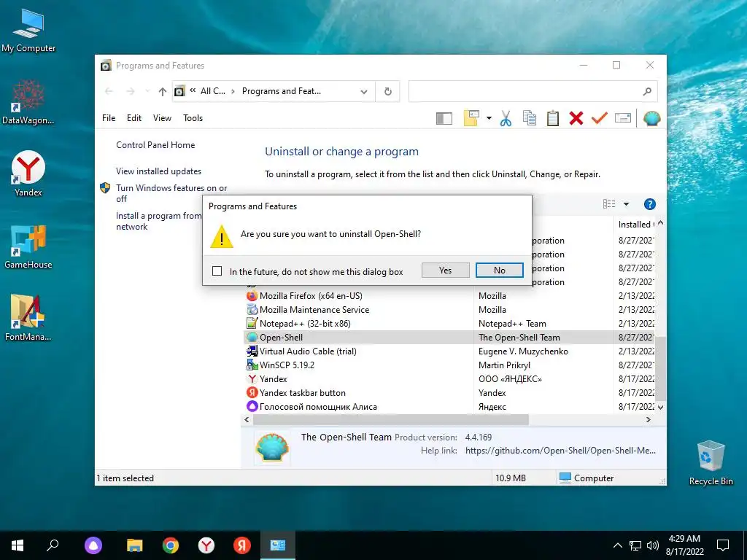Open the Tools menu
The height and width of the screenshot is (560, 747).
pos(193,118)
